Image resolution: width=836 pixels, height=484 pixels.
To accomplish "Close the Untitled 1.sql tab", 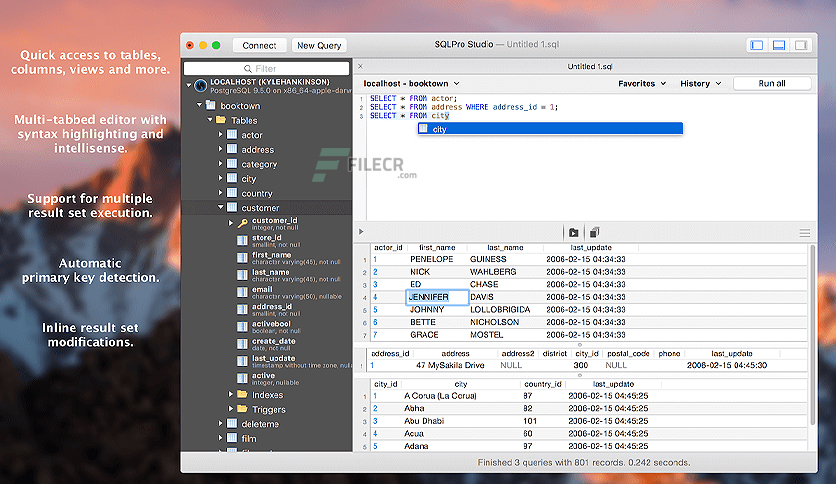I will coord(360,66).
